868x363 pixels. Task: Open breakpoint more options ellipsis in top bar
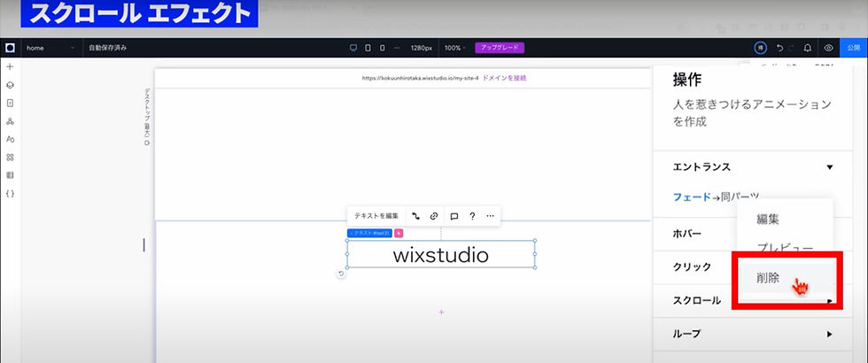coord(397,48)
